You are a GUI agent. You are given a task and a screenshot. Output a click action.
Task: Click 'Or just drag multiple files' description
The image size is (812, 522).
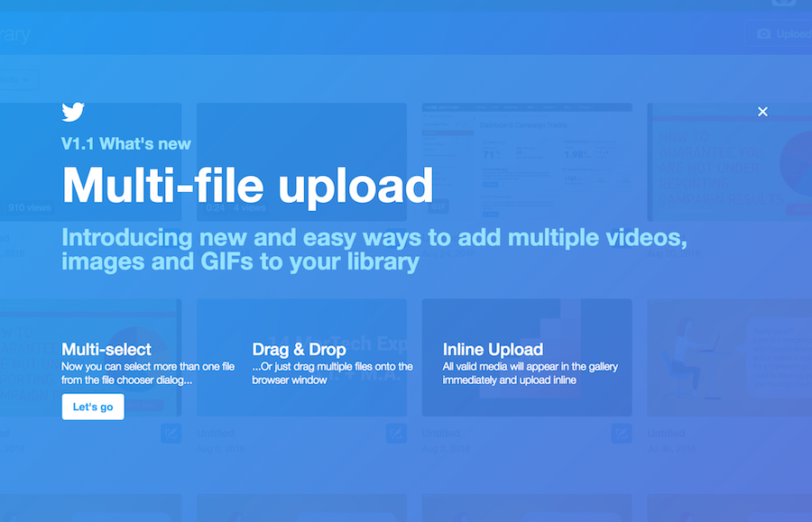pos(332,373)
